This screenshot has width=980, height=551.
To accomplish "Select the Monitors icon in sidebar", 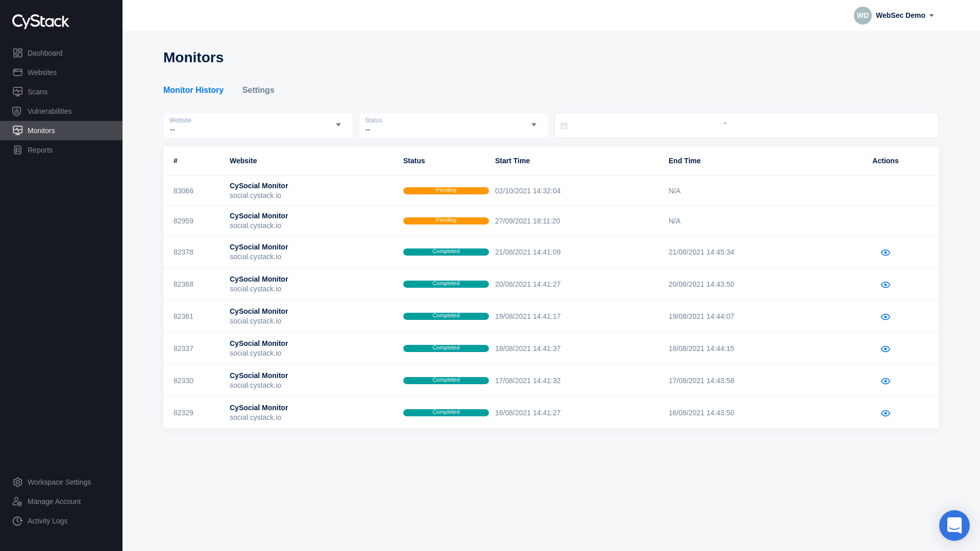I will pyautogui.click(x=18, y=131).
